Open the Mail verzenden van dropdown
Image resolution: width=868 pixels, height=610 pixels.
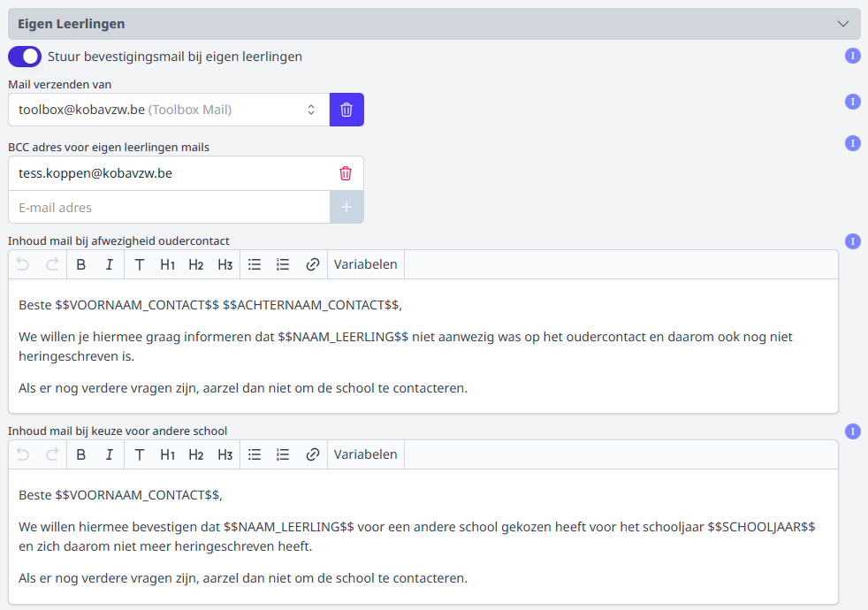168,110
